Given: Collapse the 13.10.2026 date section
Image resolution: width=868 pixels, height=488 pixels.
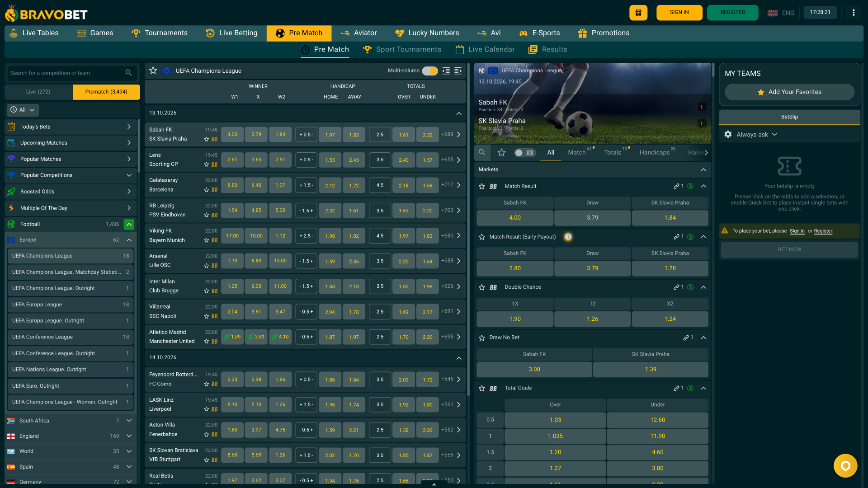Looking at the screenshot, I should (x=459, y=113).
